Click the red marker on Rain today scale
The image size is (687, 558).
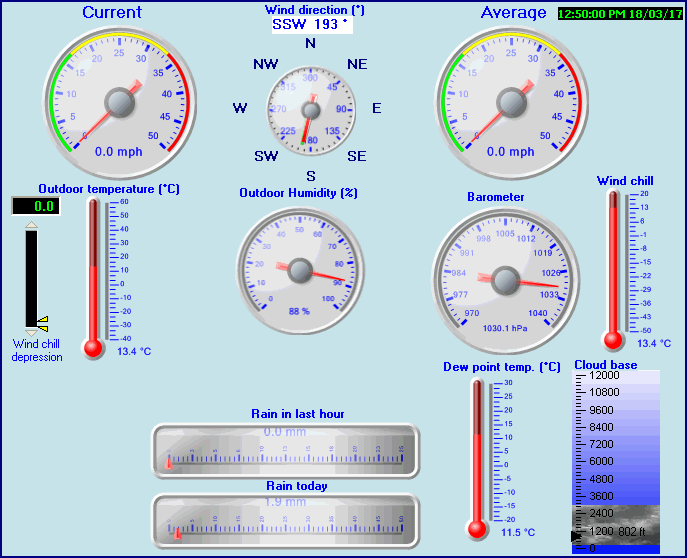tap(177, 533)
